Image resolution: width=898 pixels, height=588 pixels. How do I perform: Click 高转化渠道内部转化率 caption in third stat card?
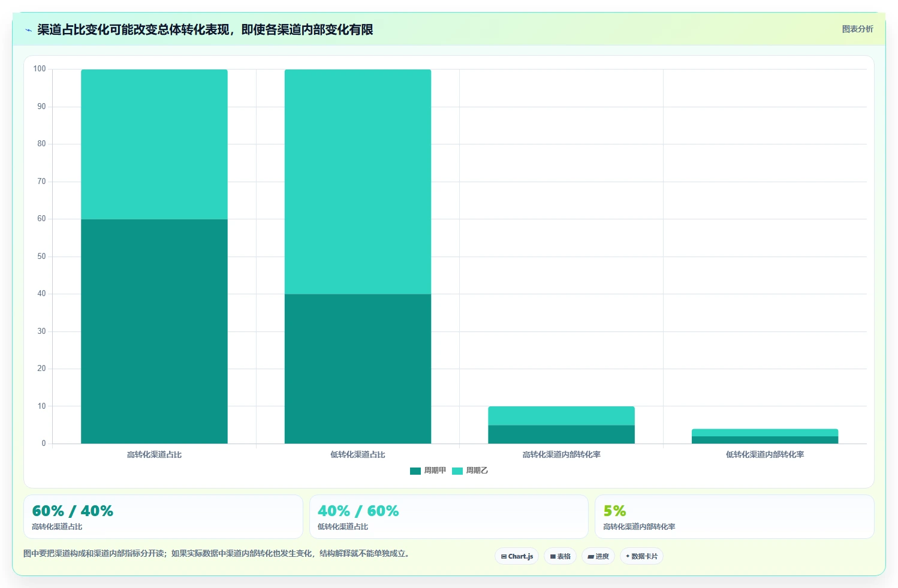pyautogui.click(x=639, y=527)
